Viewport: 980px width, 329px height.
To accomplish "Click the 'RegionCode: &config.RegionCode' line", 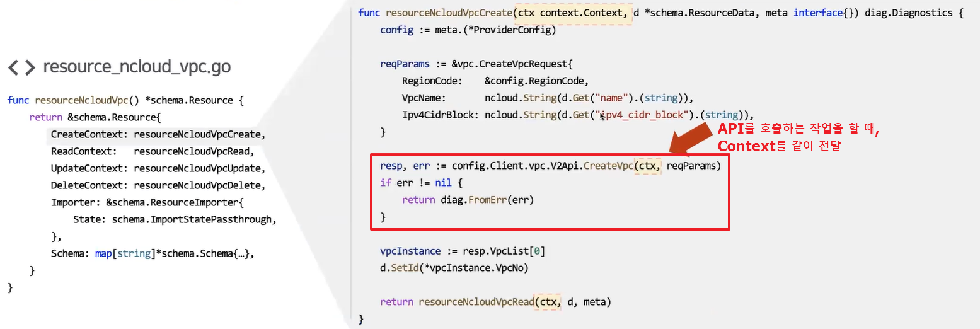I will (495, 81).
